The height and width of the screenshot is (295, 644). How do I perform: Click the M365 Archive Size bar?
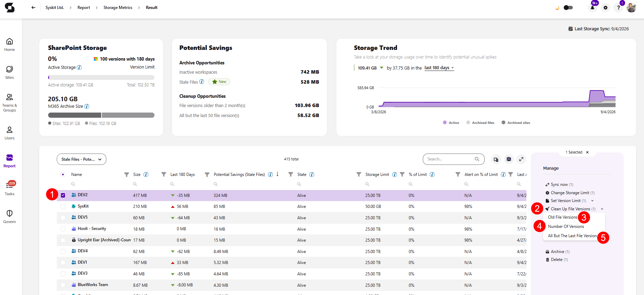(x=101, y=115)
